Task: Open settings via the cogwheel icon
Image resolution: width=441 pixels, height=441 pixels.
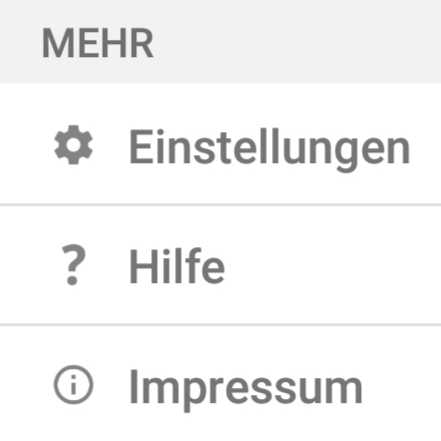Action: pyautogui.click(x=73, y=145)
